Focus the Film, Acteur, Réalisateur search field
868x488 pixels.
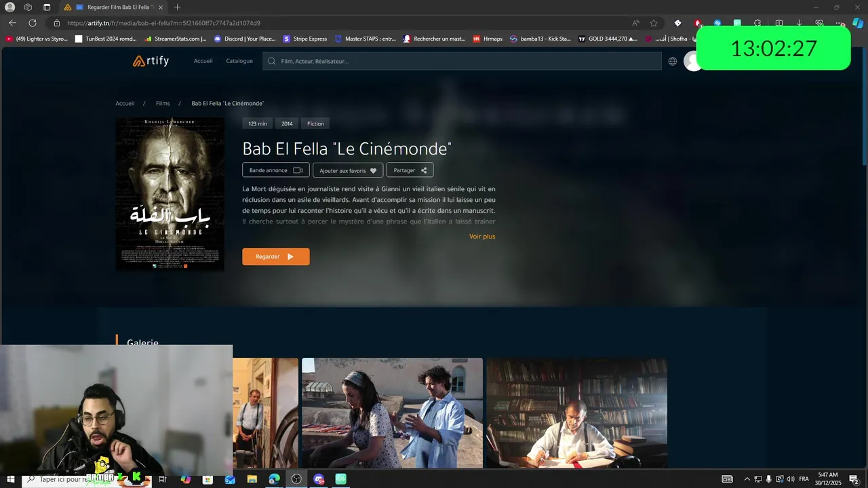coord(462,61)
